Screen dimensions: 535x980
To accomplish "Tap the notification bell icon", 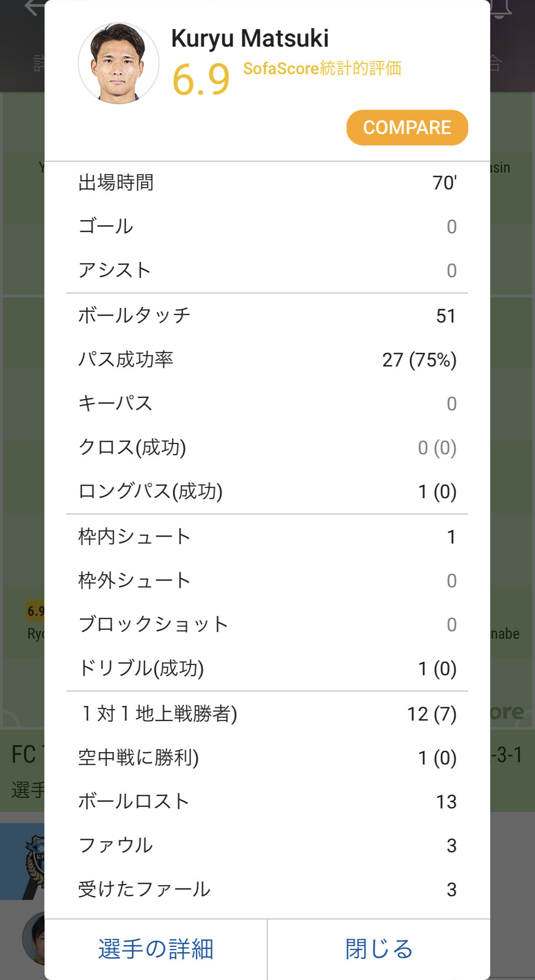I will coord(500,9).
